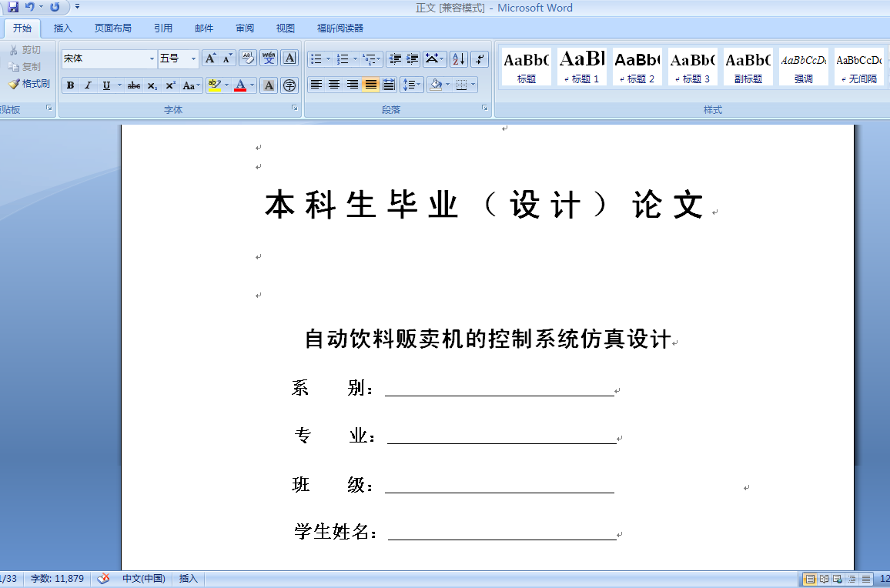Switch to web layout view
This screenshot has width=890, height=588.
tap(838, 579)
